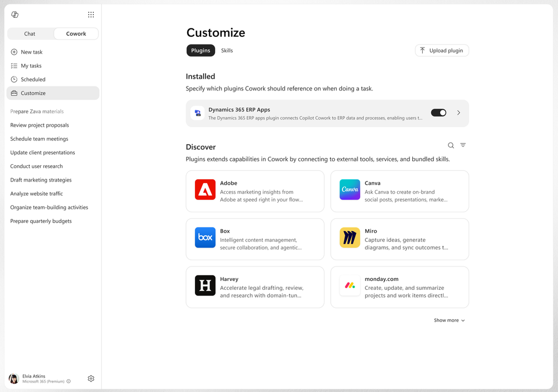Select Customize in the sidebar

(53, 93)
